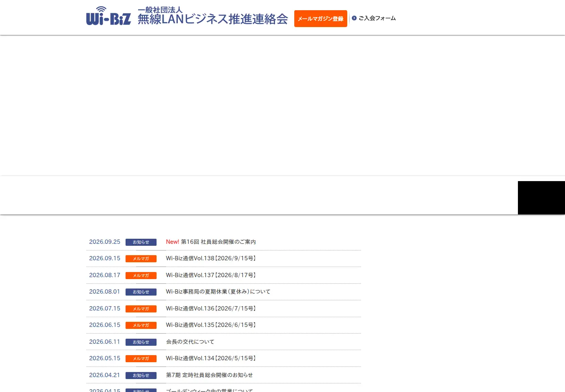Open the 第16回 社員総会開催のご案内 announcement
This screenshot has width=565, height=392.
point(218,242)
